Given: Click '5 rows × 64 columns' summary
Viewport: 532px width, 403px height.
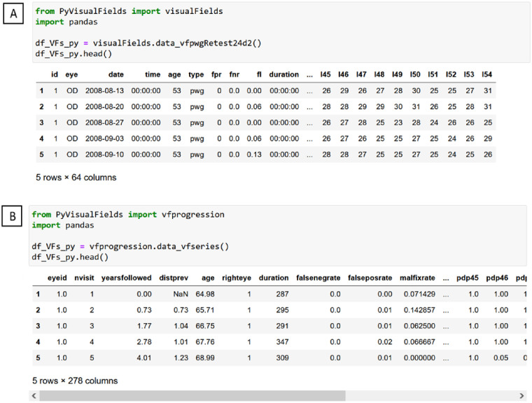Looking at the screenshot, I should pyautogui.click(x=76, y=178).
